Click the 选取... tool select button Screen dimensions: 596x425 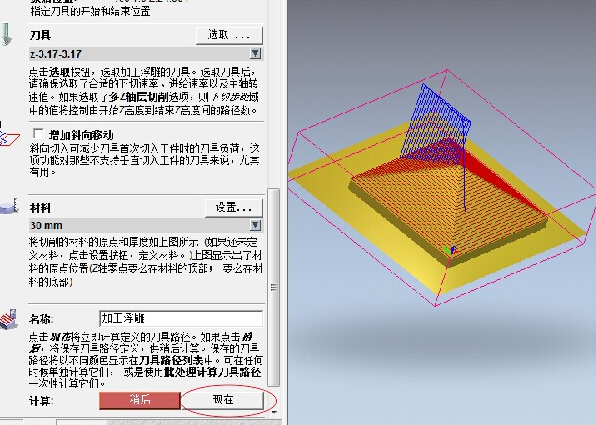point(229,35)
